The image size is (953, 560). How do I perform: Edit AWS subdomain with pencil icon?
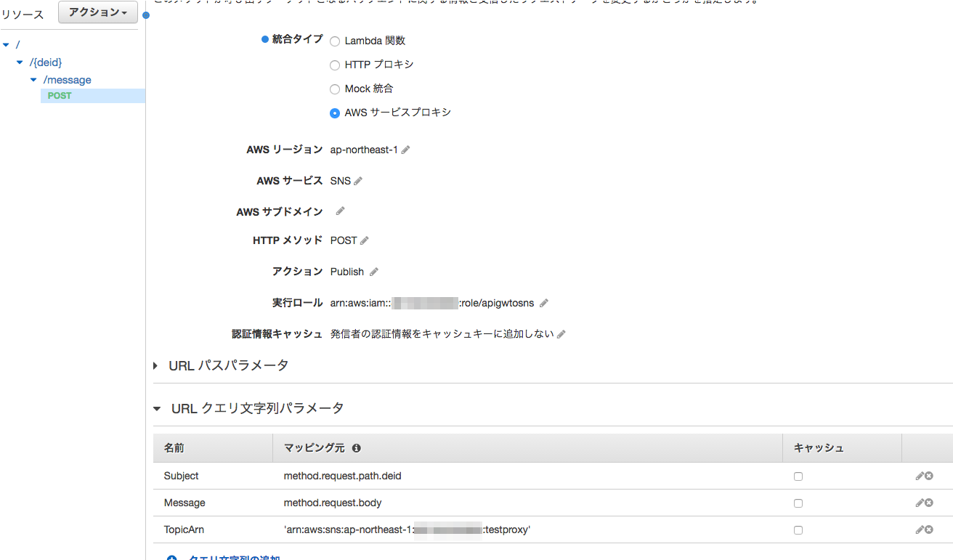point(340,211)
